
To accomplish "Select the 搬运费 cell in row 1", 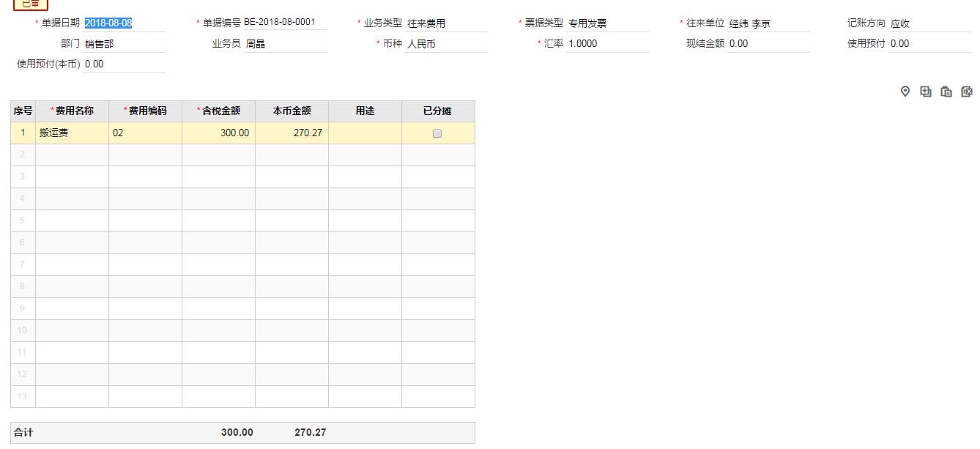I will pos(72,133).
